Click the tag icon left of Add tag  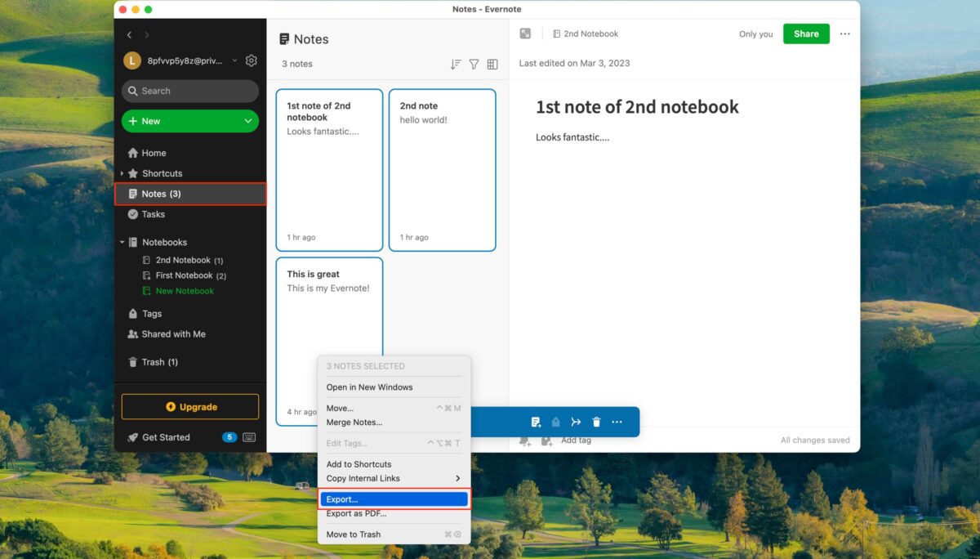point(546,440)
